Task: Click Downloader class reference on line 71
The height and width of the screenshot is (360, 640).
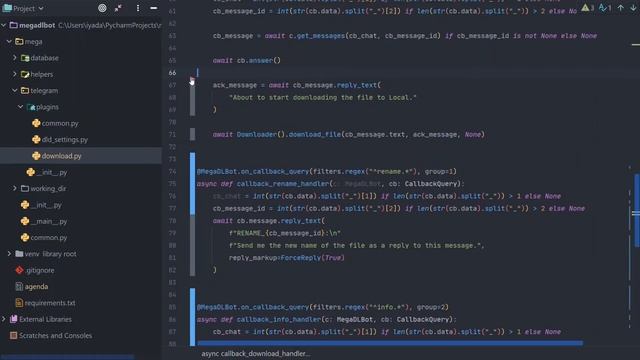Action: (257, 134)
